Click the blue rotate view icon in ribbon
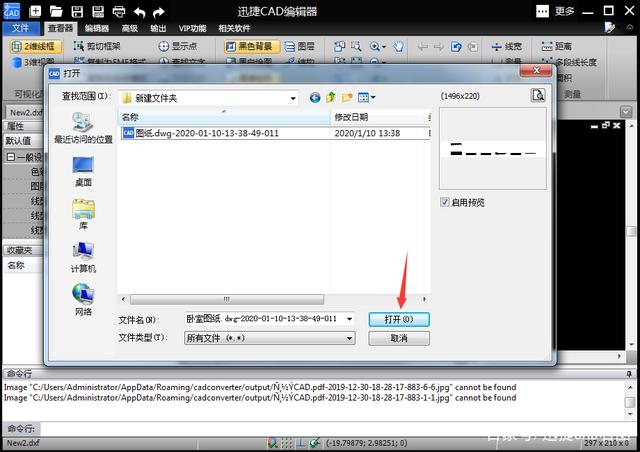 pyautogui.click(x=456, y=47)
